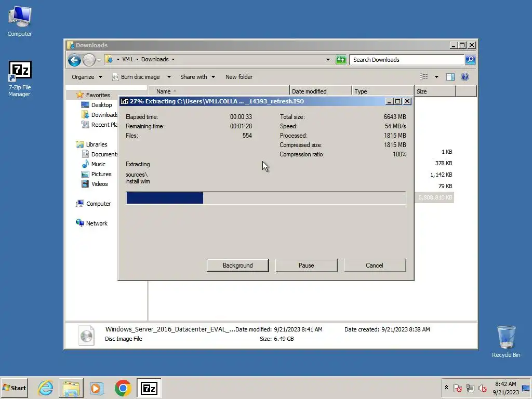Toggle the preview pane
Screen dimensions: 532x399
450,77
